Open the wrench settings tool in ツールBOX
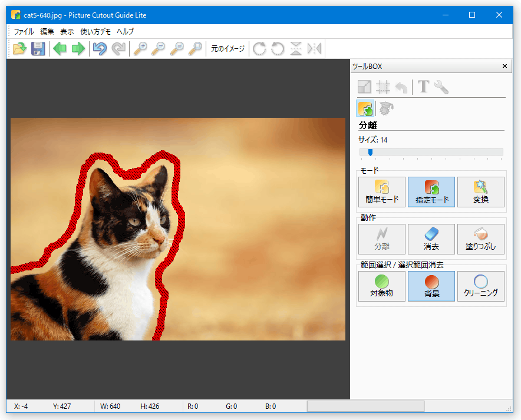The width and height of the screenshot is (521, 420). [x=441, y=87]
